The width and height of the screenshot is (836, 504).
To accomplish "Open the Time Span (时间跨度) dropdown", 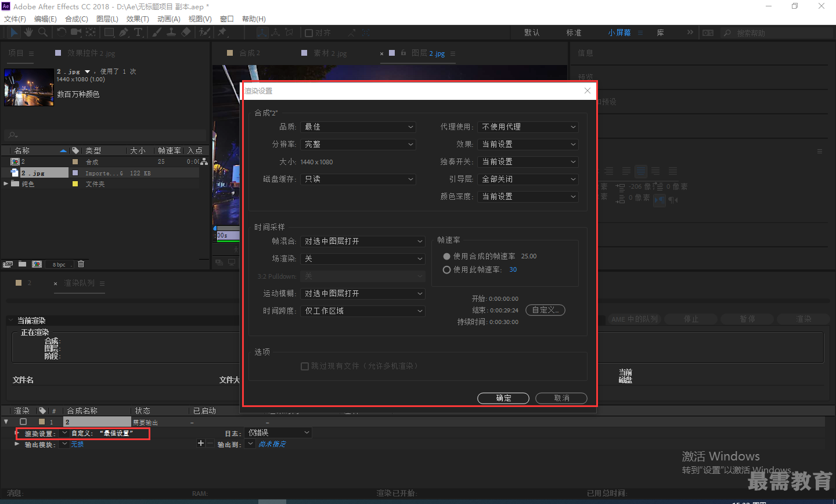I will click(x=363, y=311).
